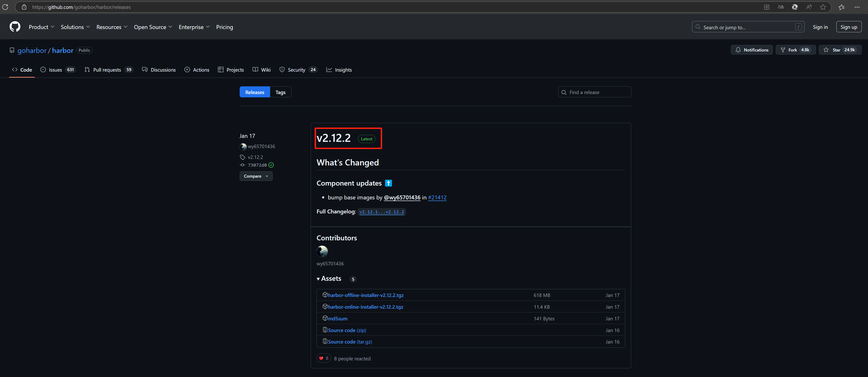Download harbor-offline-installer-v2.12.2.tgz

coord(366,295)
